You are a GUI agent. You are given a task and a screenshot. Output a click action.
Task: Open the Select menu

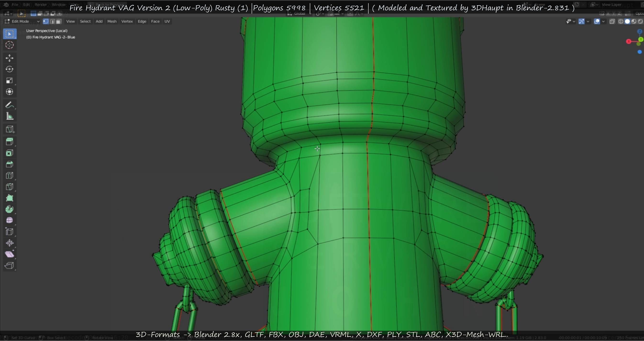pos(85,22)
